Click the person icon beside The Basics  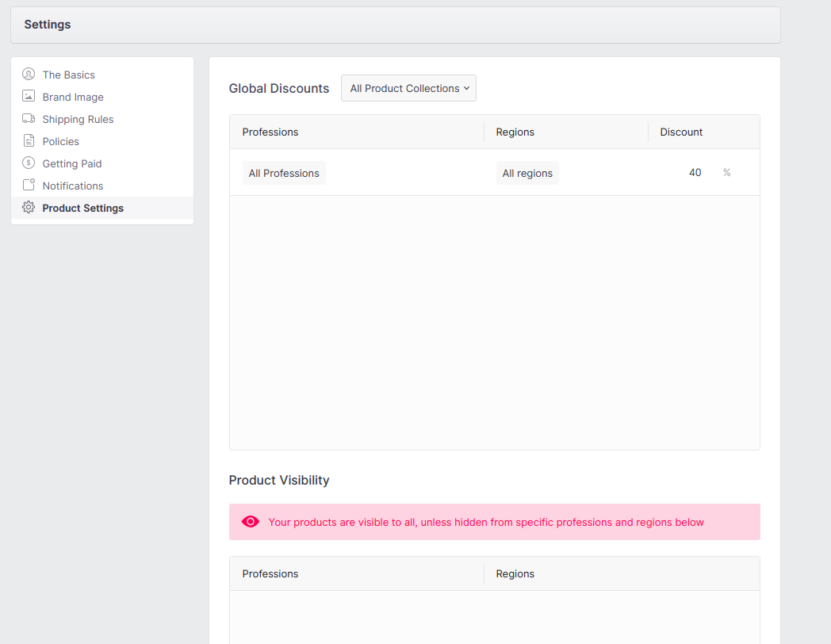29,75
